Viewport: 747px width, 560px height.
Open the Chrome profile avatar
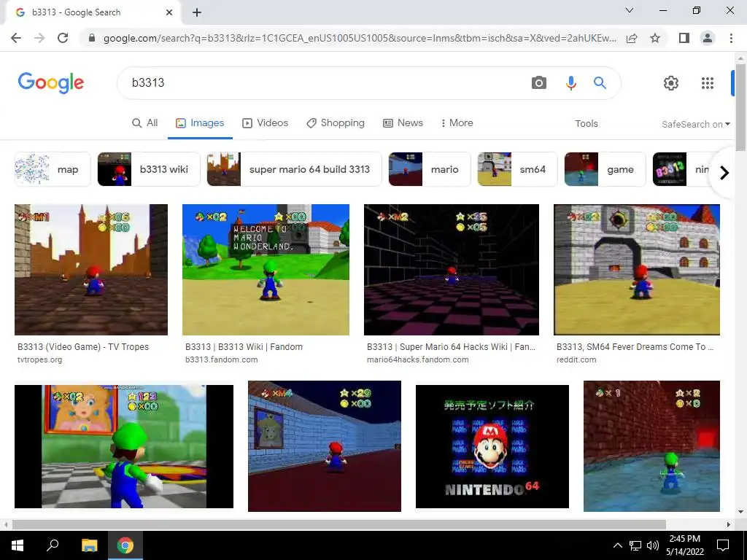(708, 38)
